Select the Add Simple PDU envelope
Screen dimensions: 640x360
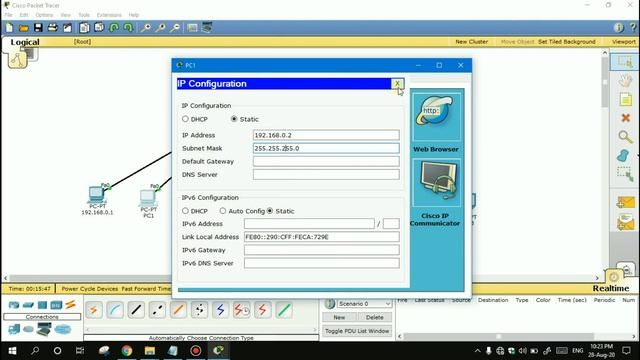625,202
